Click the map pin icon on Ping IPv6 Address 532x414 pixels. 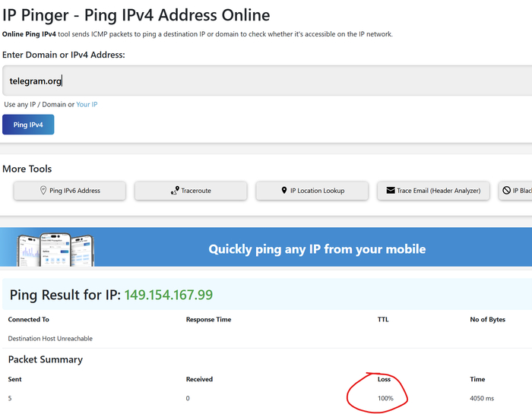(43, 190)
